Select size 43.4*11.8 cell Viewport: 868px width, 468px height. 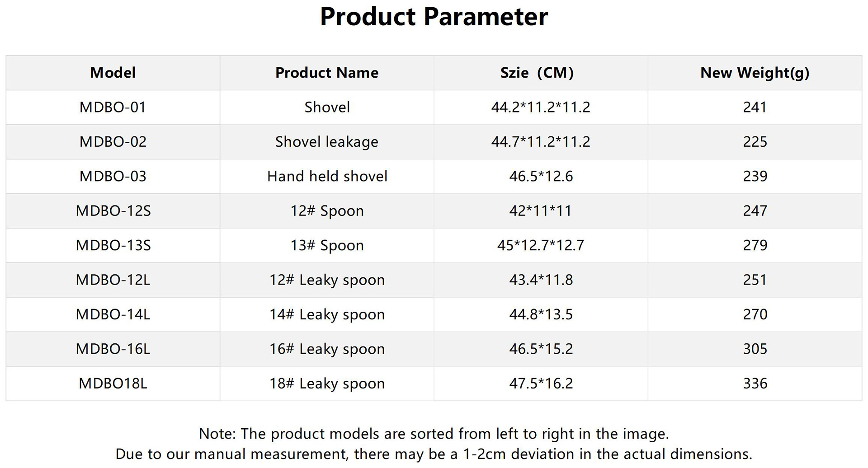coord(541,280)
